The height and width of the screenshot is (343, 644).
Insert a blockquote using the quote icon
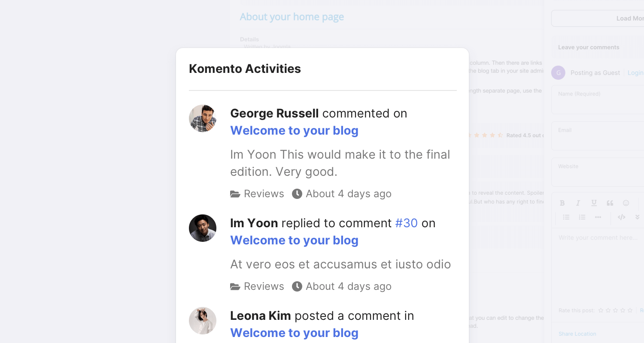point(610,203)
